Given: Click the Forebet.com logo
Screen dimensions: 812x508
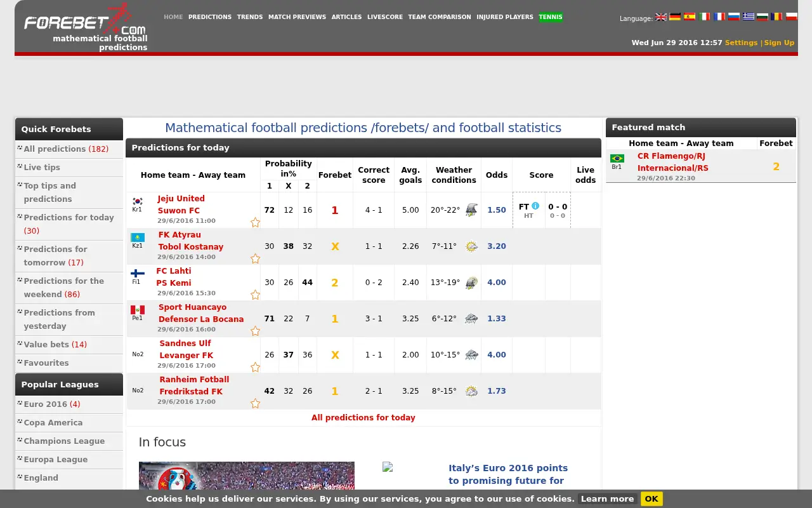Looking at the screenshot, I should (x=85, y=20).
